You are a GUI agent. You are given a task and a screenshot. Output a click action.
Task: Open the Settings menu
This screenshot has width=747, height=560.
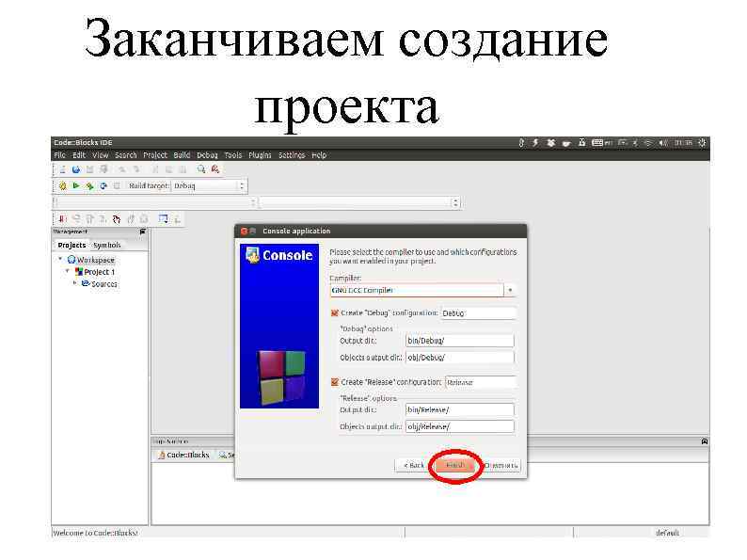(292, 155)
